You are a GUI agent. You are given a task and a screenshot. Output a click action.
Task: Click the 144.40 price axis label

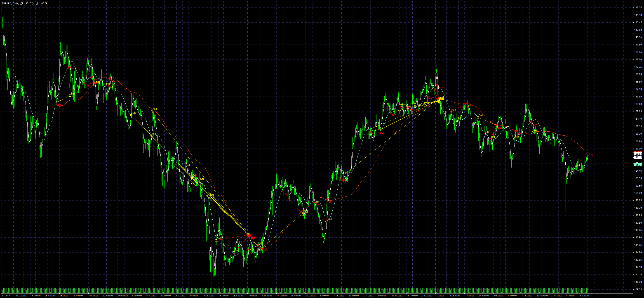click(x=638, y=15)
